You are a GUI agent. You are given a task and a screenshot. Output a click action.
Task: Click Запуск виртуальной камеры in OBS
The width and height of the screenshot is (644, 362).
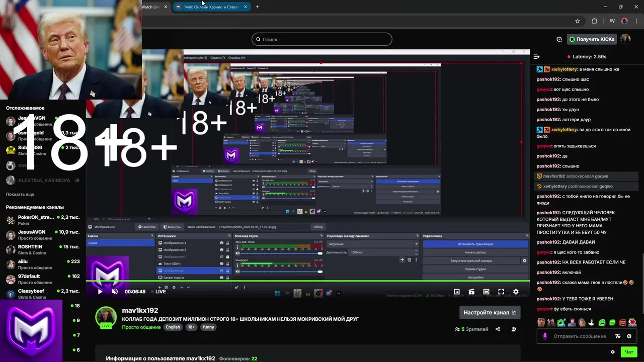tap(471, 260)
